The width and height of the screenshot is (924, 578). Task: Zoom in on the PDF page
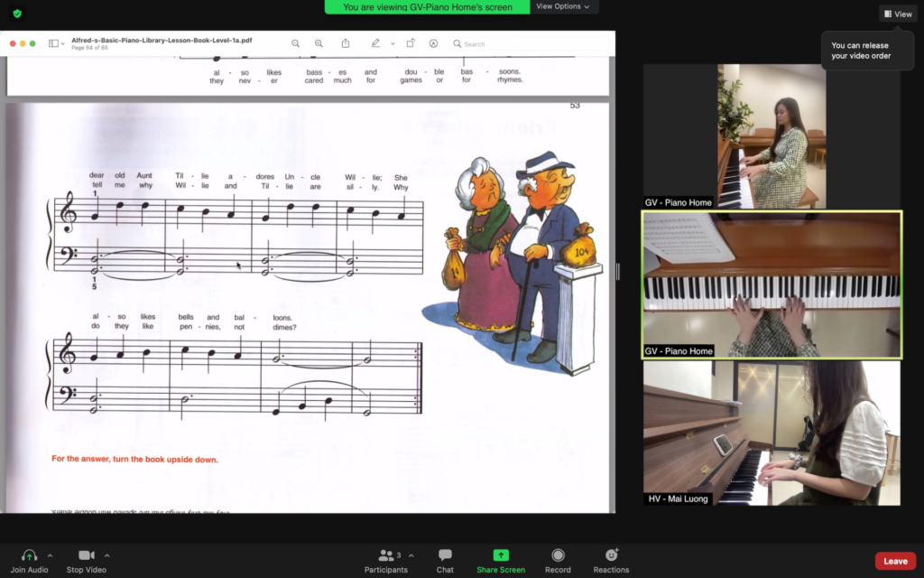319,43
